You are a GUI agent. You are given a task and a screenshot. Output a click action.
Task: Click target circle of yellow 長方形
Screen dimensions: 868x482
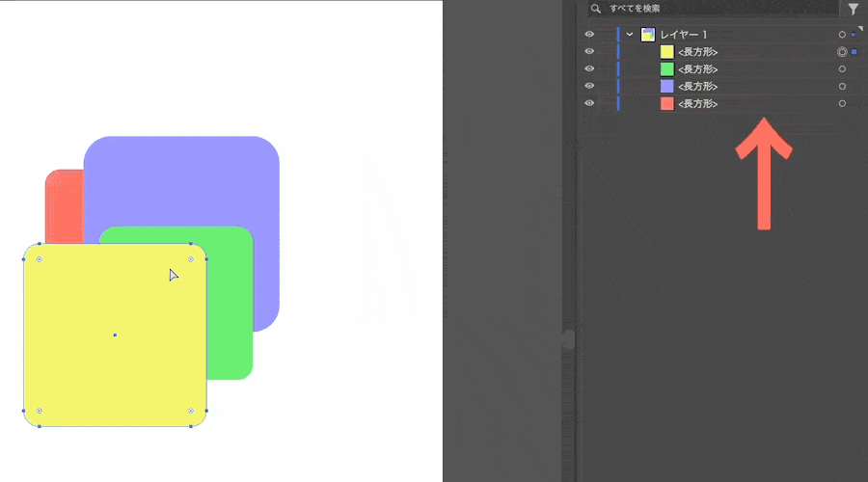click(842, 52)
